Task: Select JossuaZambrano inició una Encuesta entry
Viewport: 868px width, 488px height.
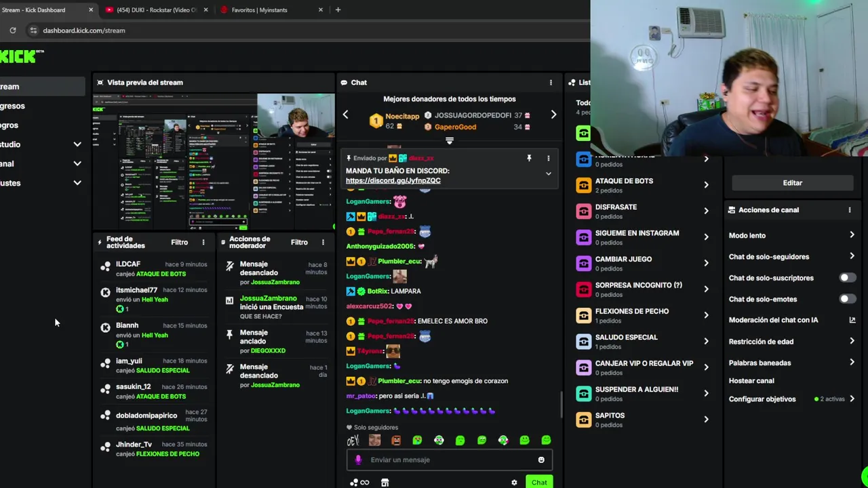Action: (x=275, y=307)
